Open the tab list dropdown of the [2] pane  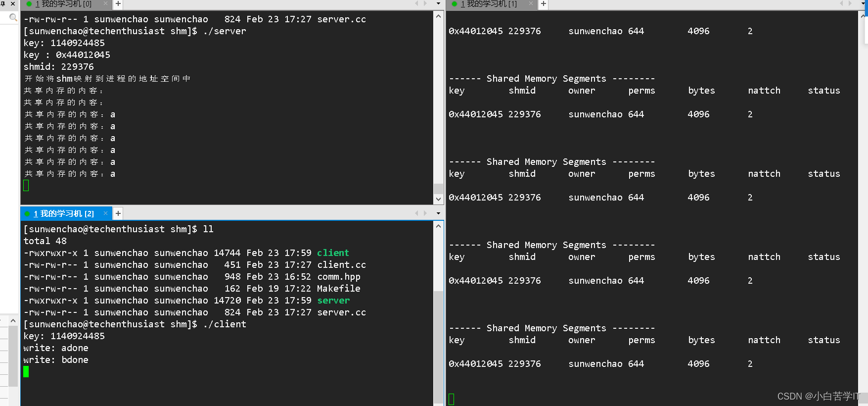(438, 213)
